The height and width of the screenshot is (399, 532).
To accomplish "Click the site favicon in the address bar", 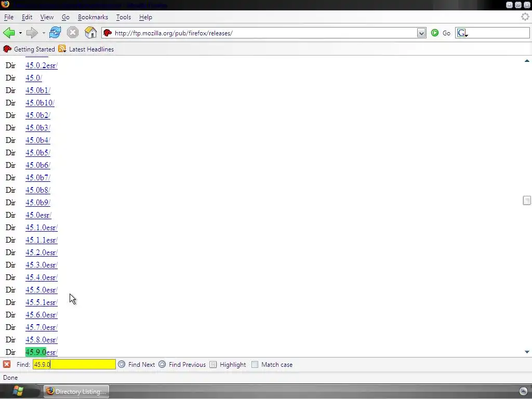I will click(108, 33).
